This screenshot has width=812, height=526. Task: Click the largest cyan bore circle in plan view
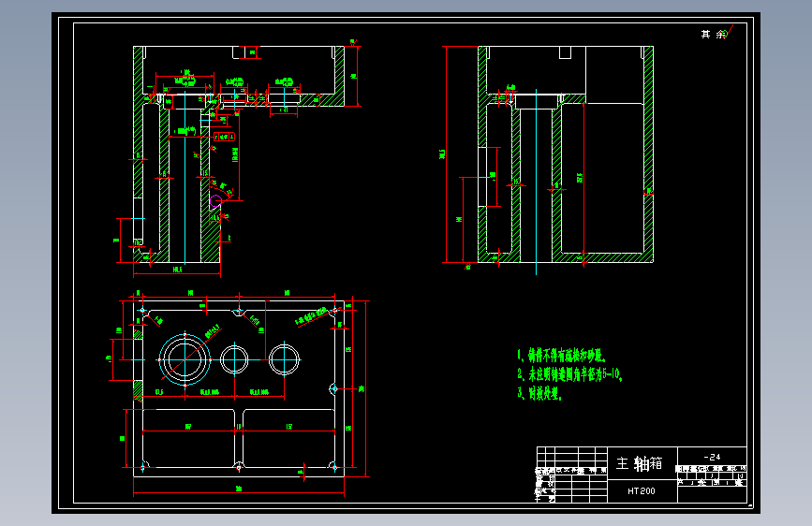coord(185,359)
